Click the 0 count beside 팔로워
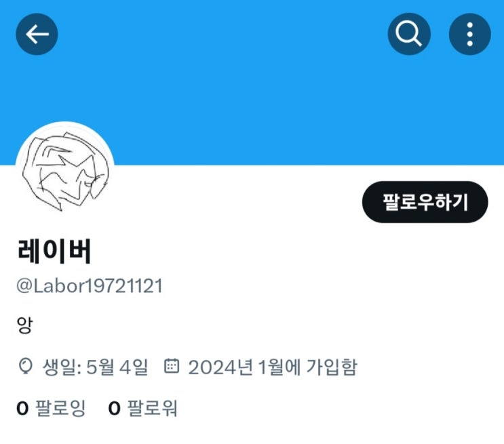 coord(115,408)
